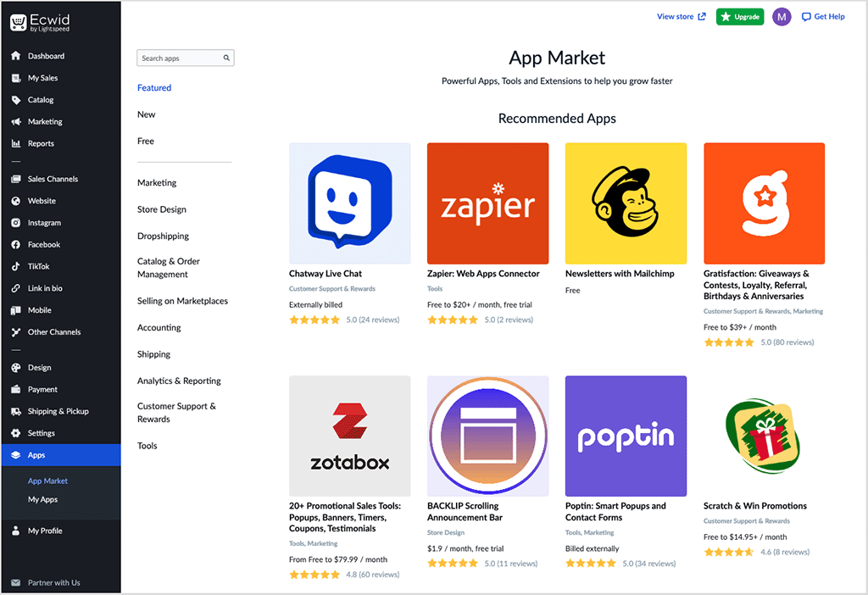Viewport: 868px width, 595px height.
Task: Open the Catalog section
Action: [36, 99]
